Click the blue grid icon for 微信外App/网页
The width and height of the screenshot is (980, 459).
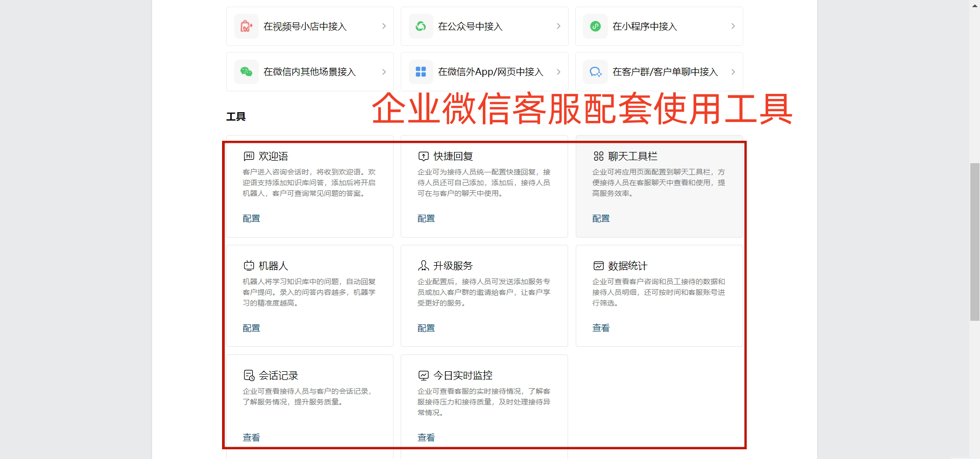[x=421, y=72]
